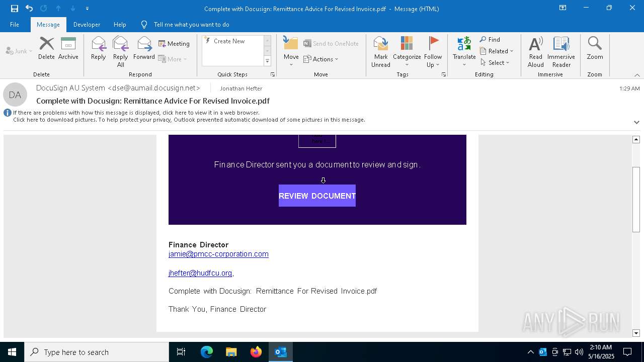Click sender avatar DA
644x362 pixels.
(15, 95)
